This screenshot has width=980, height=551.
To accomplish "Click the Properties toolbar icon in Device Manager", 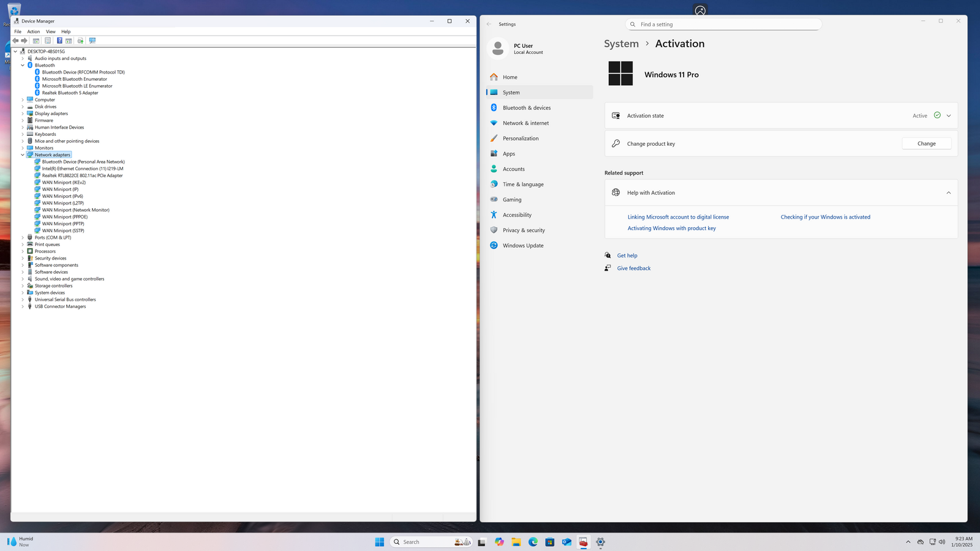I will click(48, 40).
